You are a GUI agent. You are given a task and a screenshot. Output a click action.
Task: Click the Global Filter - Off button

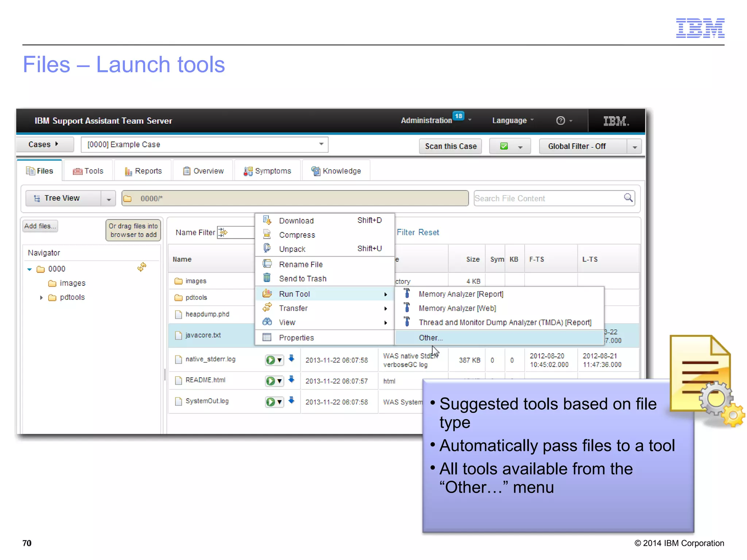tap(583, 146)
